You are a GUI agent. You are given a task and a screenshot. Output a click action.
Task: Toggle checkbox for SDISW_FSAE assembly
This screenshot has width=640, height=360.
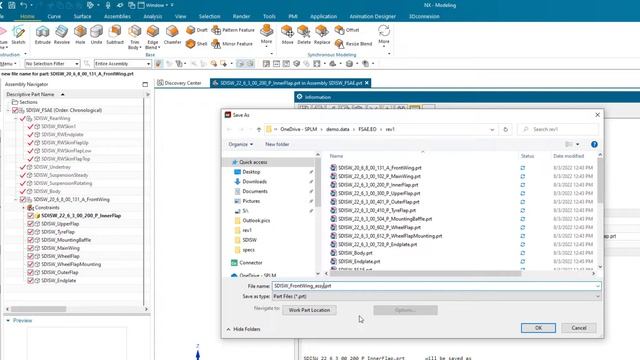[15, 110]
